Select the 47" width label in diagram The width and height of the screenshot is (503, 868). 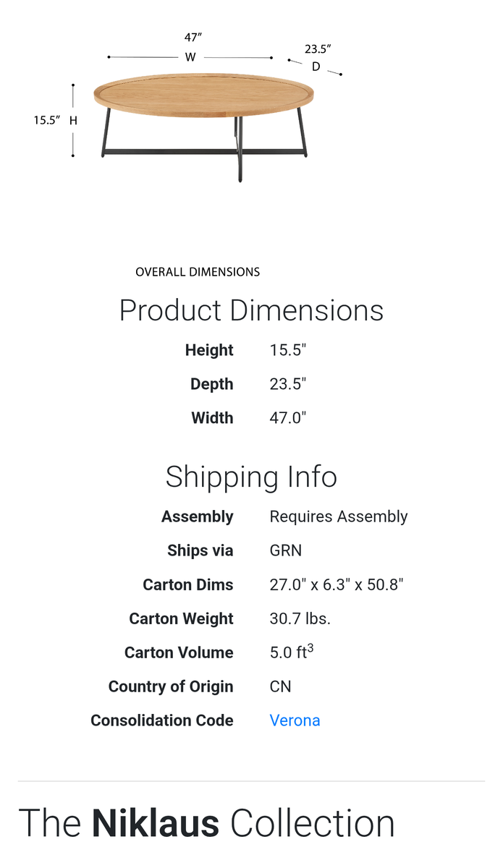pos(192,38)
